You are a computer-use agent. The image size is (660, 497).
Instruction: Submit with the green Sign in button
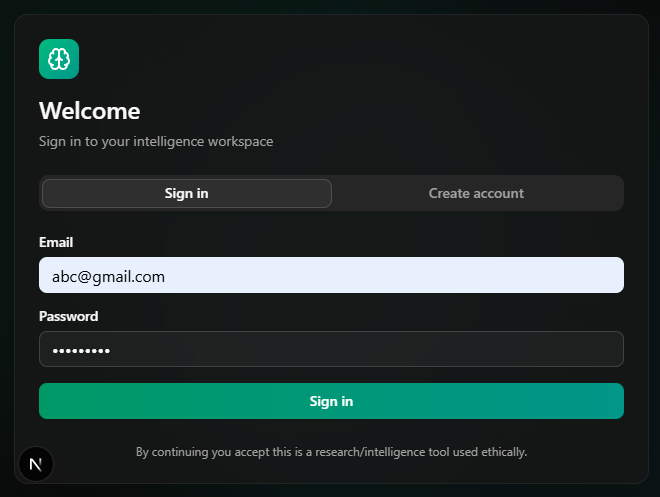(x=331, y=401)
